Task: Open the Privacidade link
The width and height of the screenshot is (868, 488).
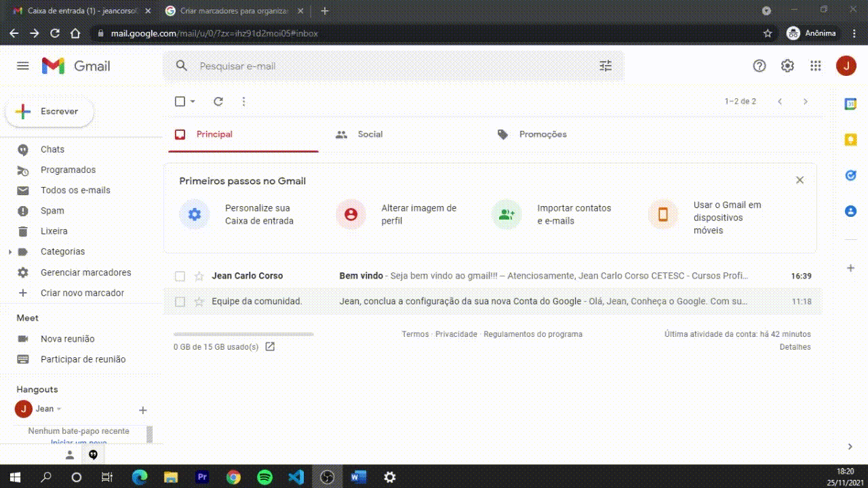Action: [456, 334]
